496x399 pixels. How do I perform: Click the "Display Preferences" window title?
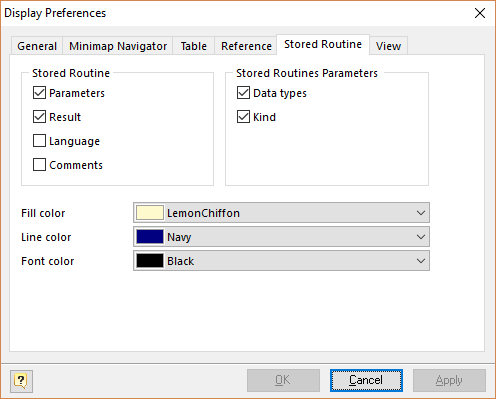click(x=55, y=13)
